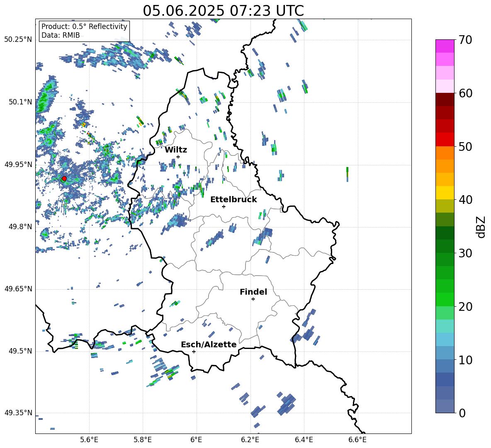491x448 pixels.
Task: Click the Findel city label
Action: click(253, 292)
